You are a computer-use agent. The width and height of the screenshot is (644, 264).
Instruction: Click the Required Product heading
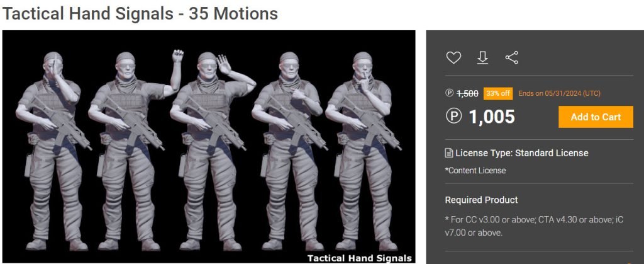click(x=481, y=200)
